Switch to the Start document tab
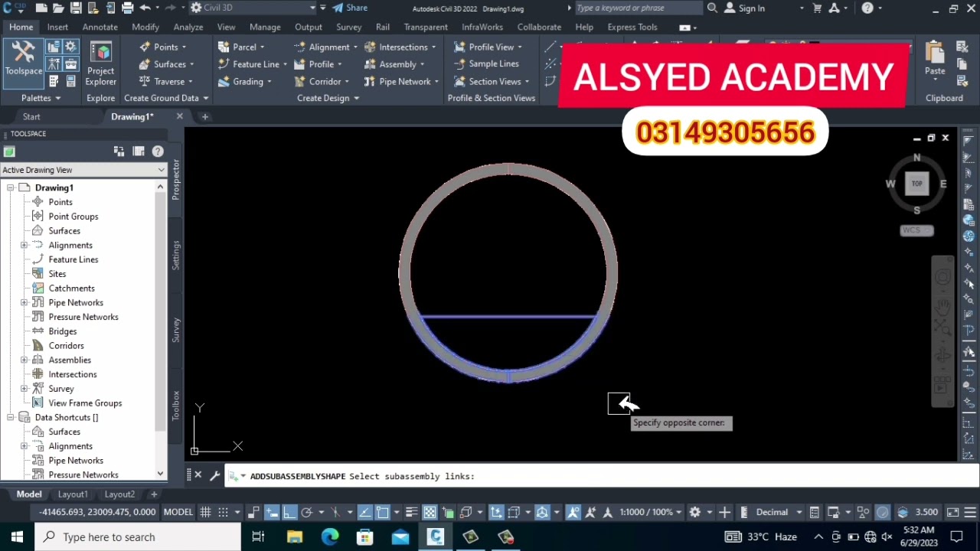This screenshot has width=980, height=551. [x=31, y=116]
